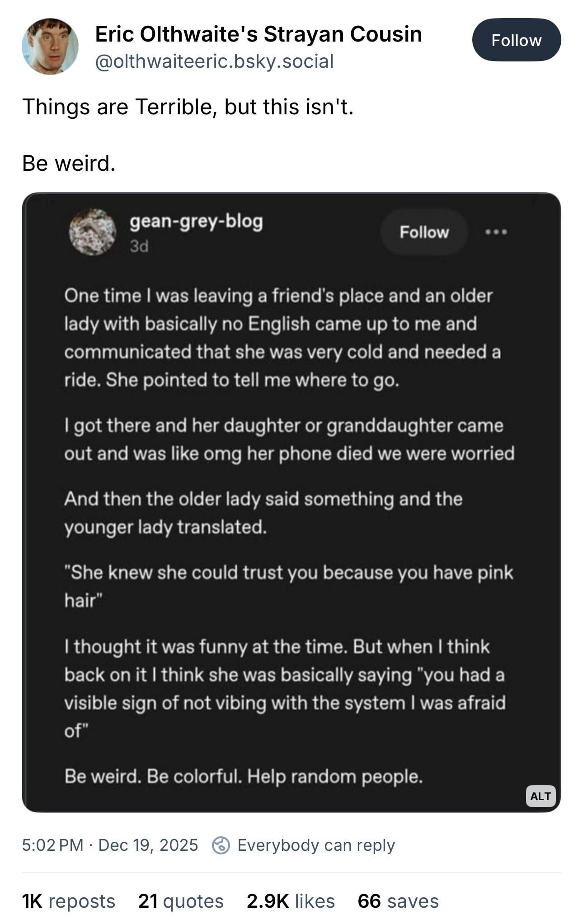
Task: Open Eric Olthwaite's profile avatar
Action: [x=50, y=47]
